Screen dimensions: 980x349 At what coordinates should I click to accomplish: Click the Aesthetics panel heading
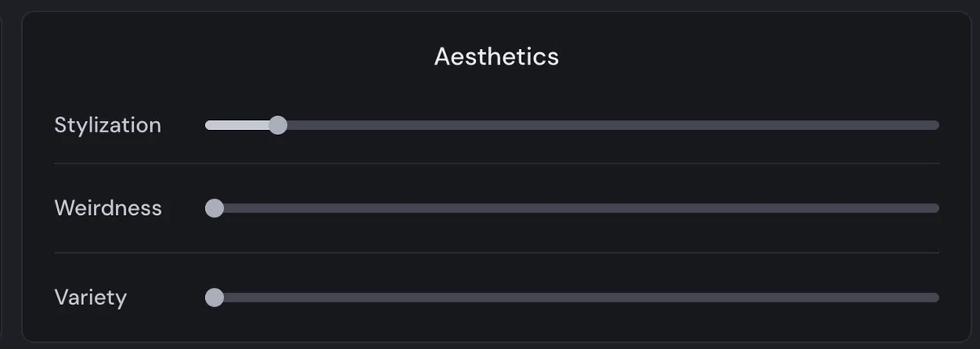pos(497,56)
